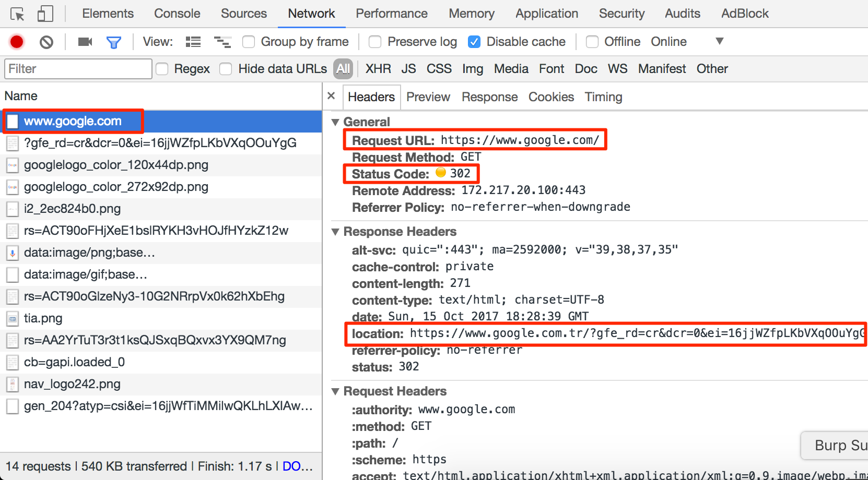Go to the Performance tab
This screenshot has width=868, height=480.
(392, 14)
